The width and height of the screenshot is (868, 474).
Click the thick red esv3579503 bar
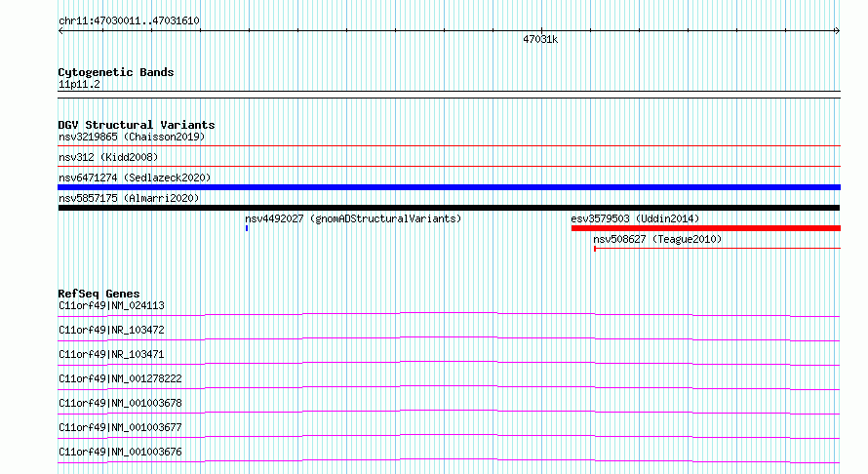(x=706, y=228)
